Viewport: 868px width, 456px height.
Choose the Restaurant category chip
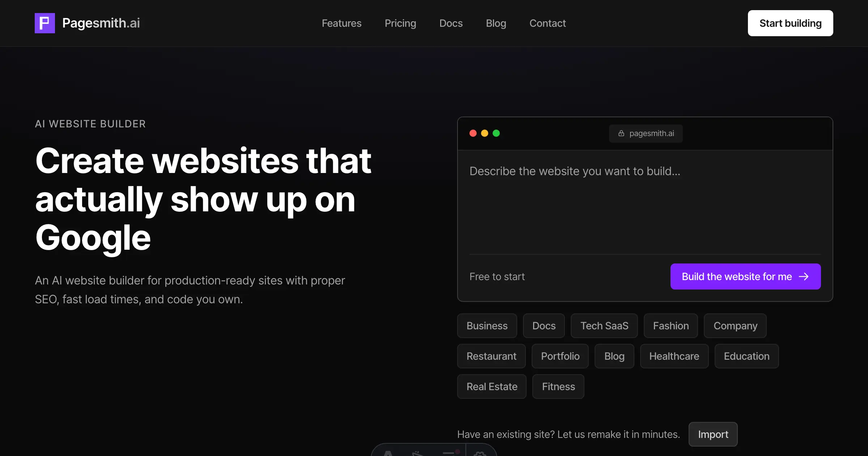point(491,356)
